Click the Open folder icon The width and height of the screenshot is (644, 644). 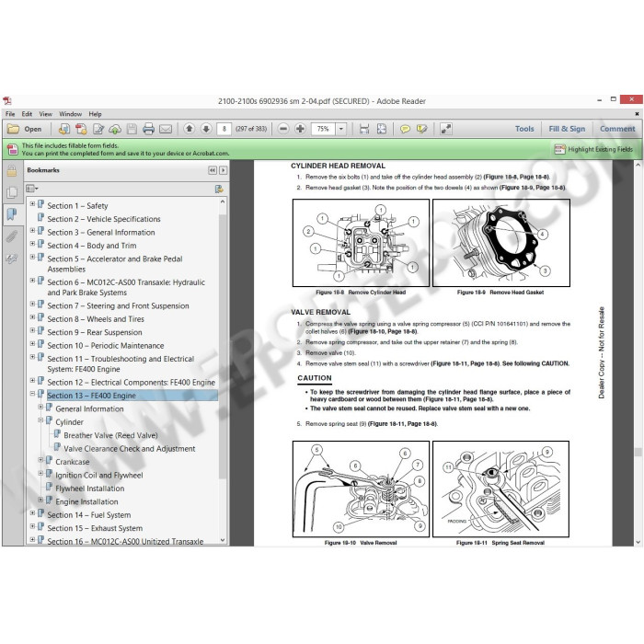point(13,129)
